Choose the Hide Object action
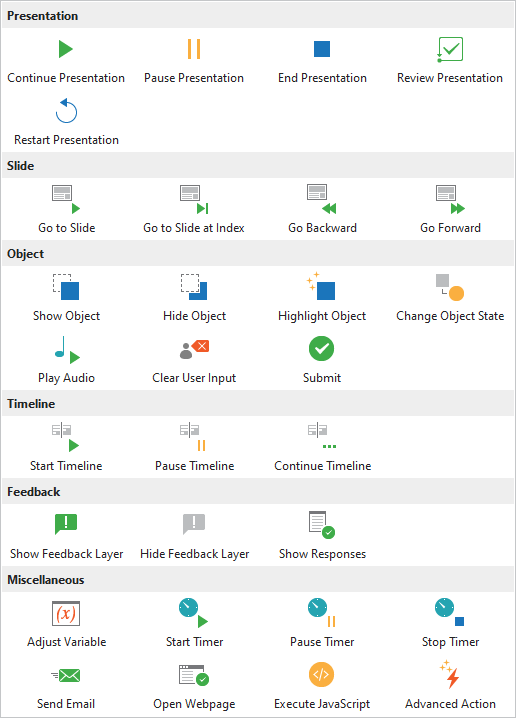Viewport: 517px width, 719px height. point(194,298)
